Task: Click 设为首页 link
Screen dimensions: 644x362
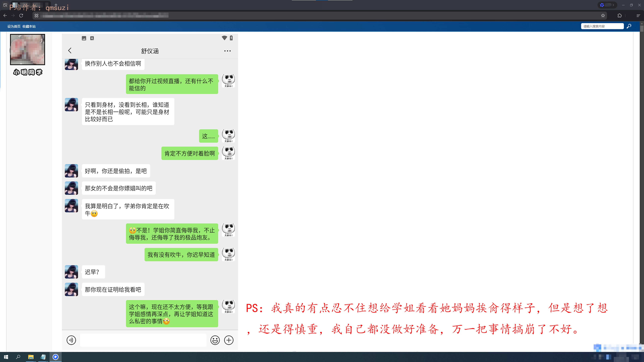Action: (14, 26)
